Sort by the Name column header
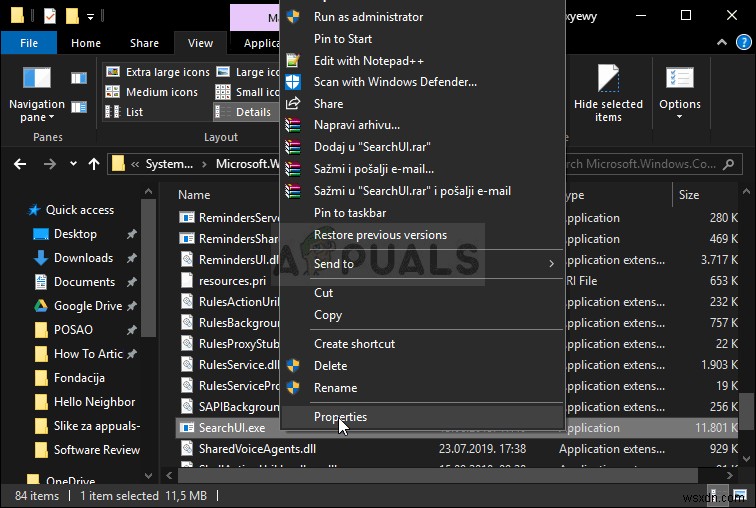Screen dimensions: 756x508 (194, 195)
